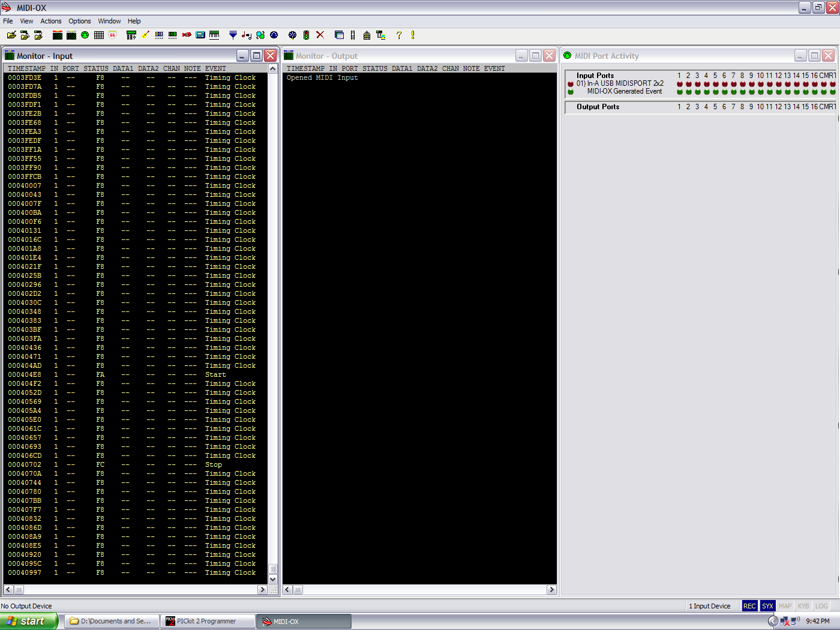Toggle the KYB status bar indicator

click(803, 606)
